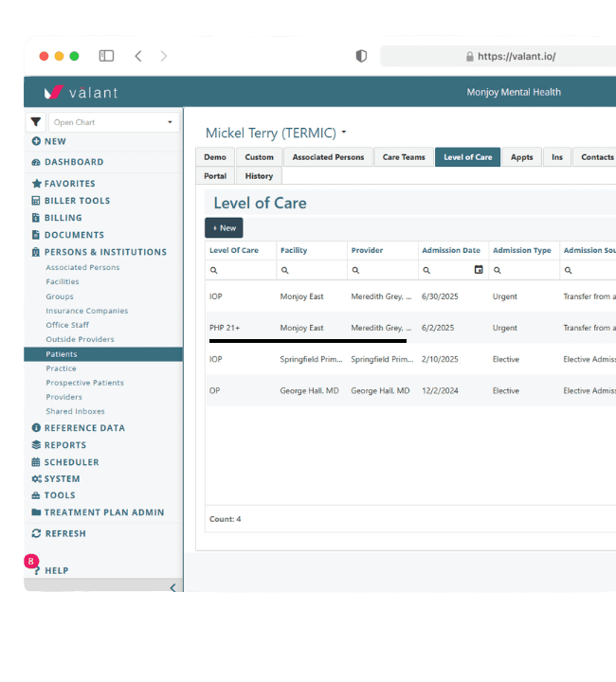Click the + New button
Viewport: 616px width, 682px height.
click(224, 228)
